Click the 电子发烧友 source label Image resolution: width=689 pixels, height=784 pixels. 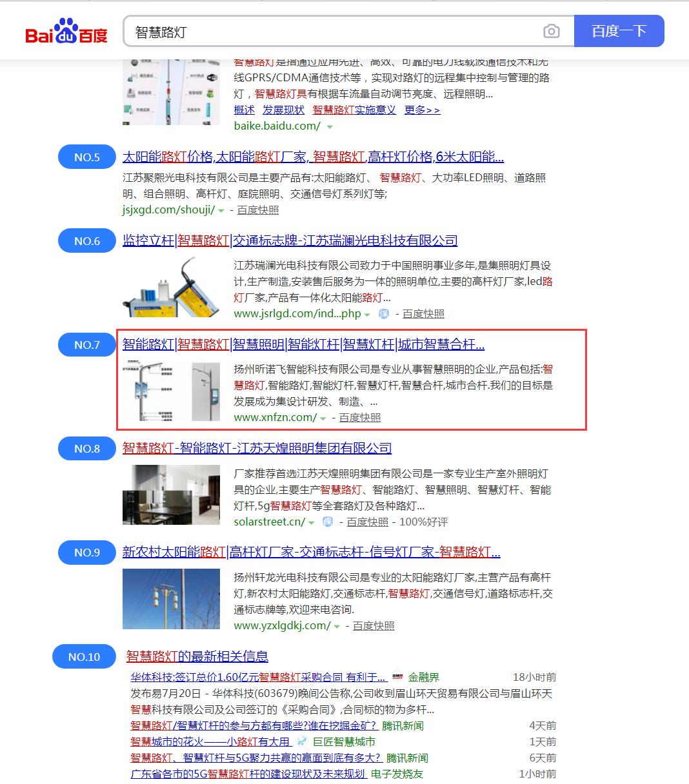397,774
